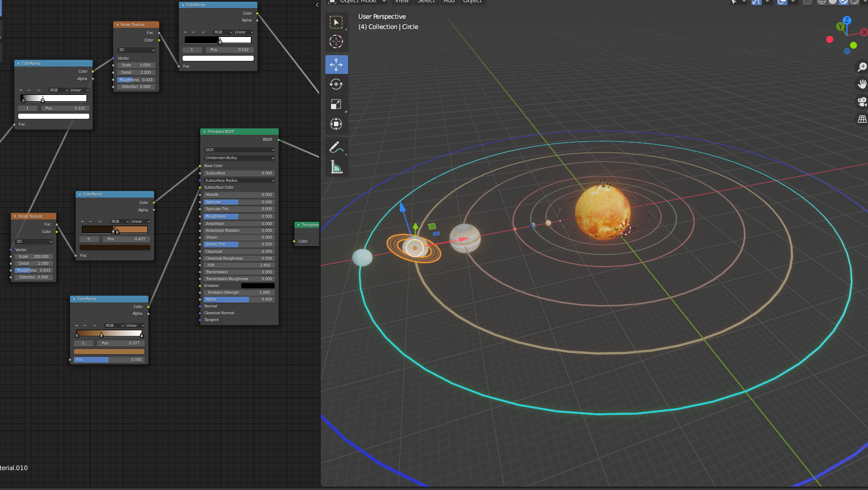Remove a color stop in ColorRamp with Pos 0.377
The height and width of the screenshot is (490, 868).
click(85, 325)
